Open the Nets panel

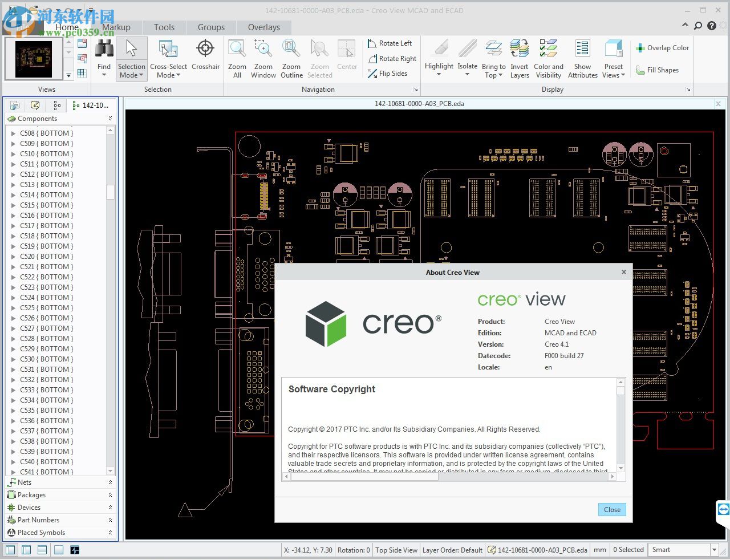[24, 482]
